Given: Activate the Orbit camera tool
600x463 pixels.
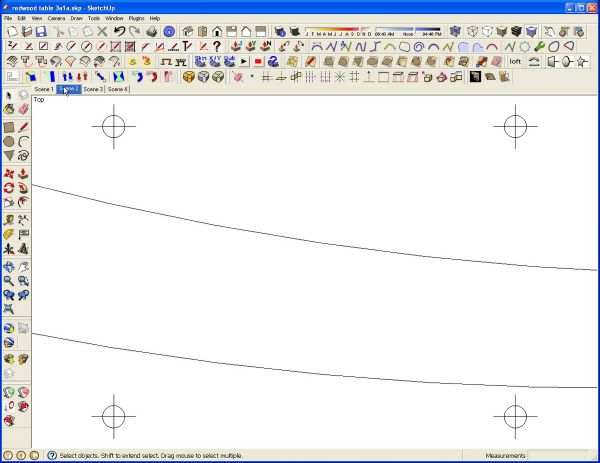Looking at the screenshot, I should (9, 267).
